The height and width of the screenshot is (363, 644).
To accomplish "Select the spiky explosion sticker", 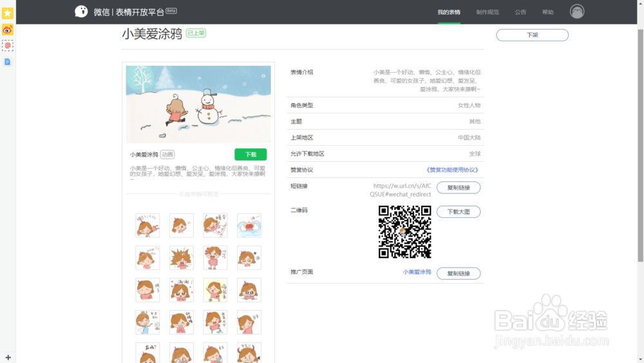I will [x=181, y=258].
